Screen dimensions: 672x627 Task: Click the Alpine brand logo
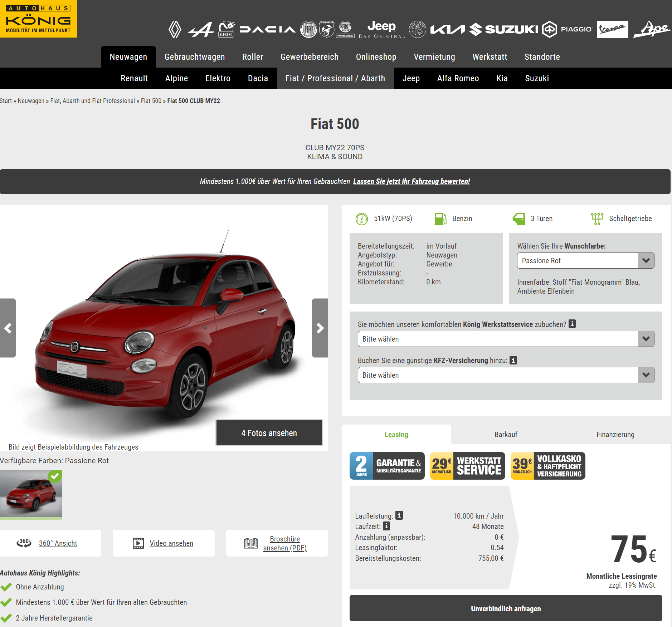click(x=201, y=29)
